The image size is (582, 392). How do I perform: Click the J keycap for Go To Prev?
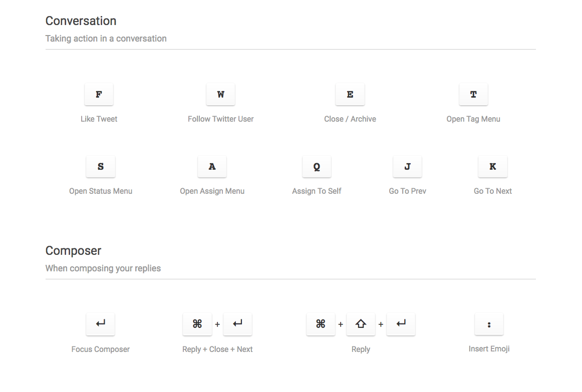407,166
